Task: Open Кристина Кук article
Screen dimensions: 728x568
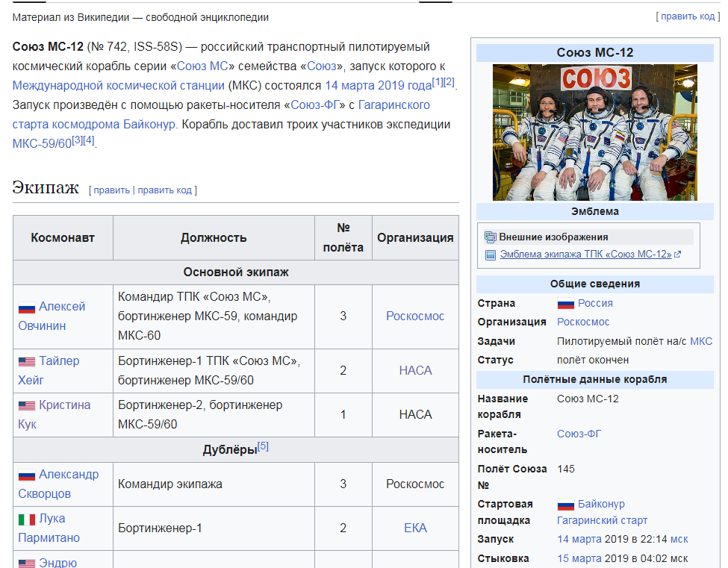Action: click(55, 414)
